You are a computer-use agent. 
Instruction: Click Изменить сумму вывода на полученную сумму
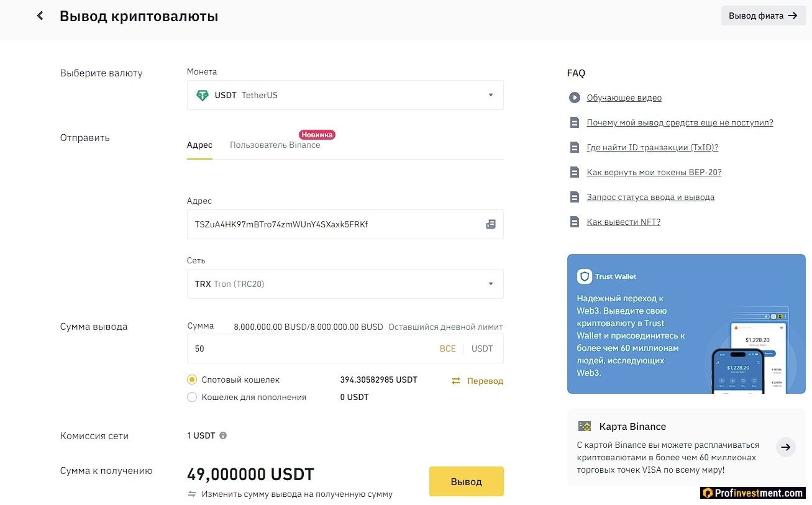coord(297,494)
